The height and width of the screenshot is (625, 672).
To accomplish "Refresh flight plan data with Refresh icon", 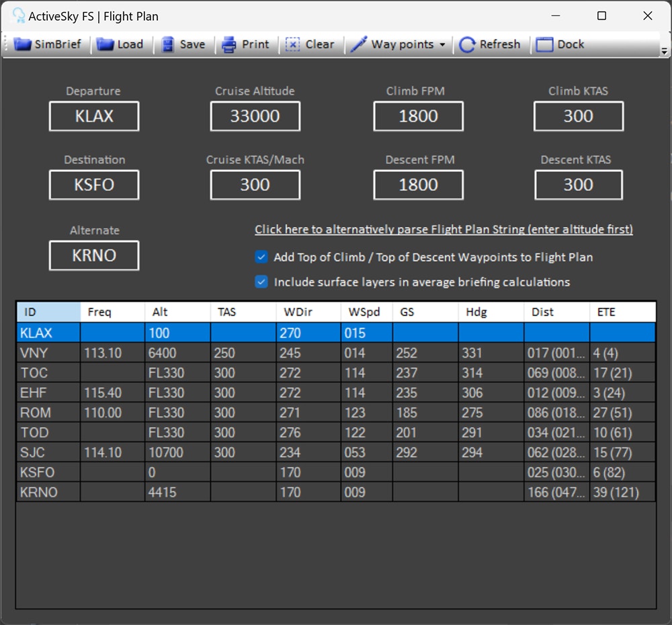I will (467, 44).
